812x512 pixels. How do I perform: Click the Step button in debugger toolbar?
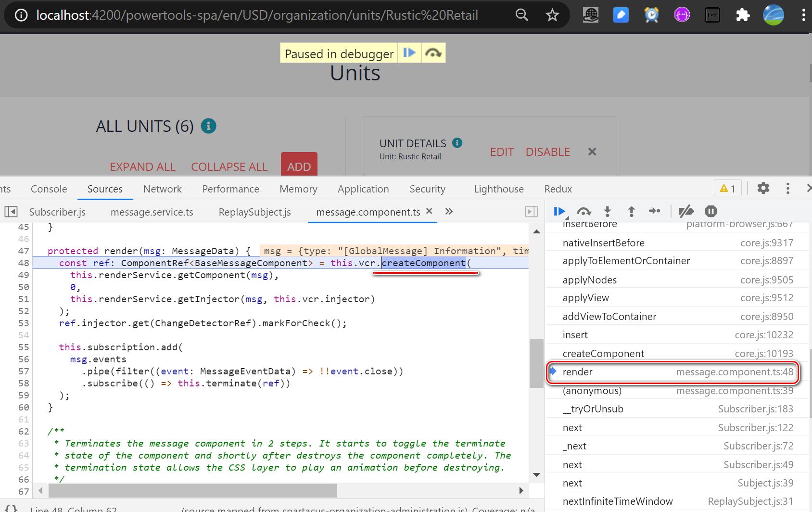[x=655, y=211]
